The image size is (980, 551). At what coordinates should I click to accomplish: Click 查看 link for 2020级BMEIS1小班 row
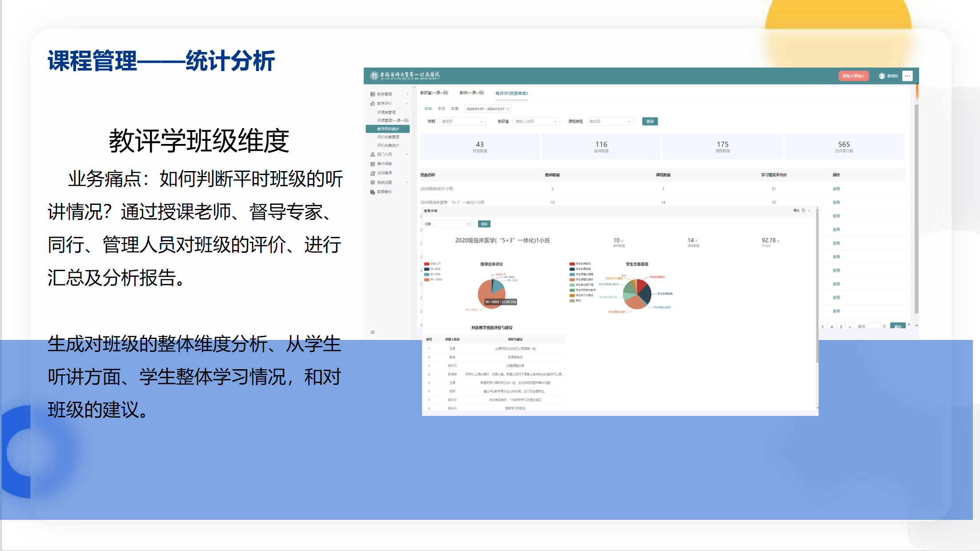click(836, 189)
